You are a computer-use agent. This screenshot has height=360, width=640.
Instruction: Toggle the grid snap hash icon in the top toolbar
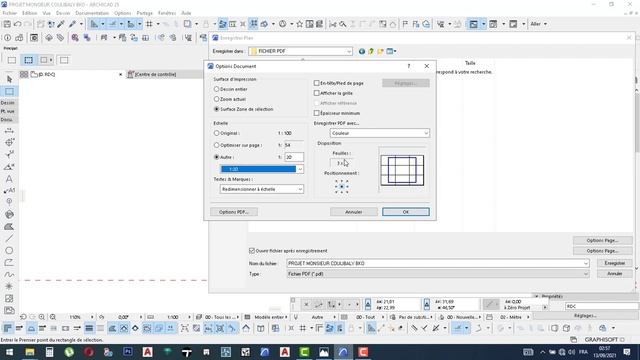click(149, 24)
